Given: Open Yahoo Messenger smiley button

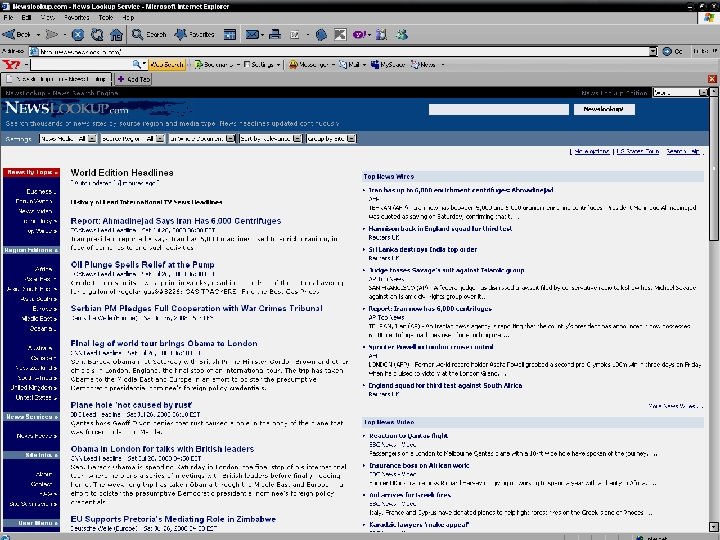Looking at the screenshot, I should pyautogui.click(x=309, y=65).
